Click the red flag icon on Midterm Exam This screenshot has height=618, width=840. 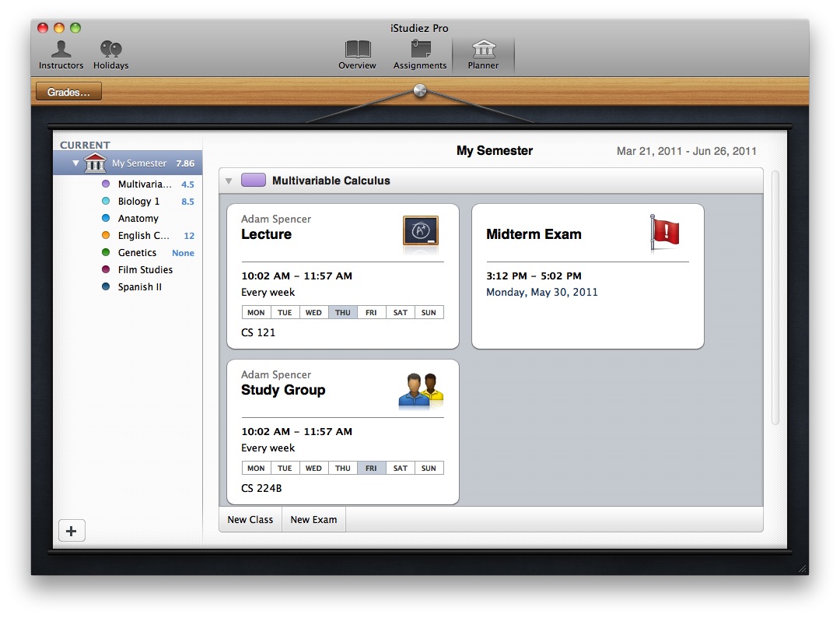[663, 232]
